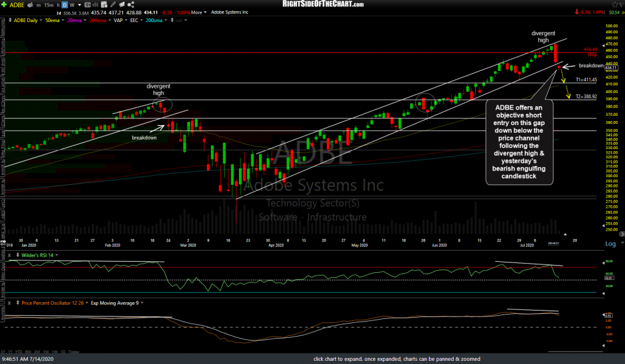The image size is (625, 364).
Task: Close the Price Percent Oscillator pane X
Action: pyautogui.click(x=9, y=303)
